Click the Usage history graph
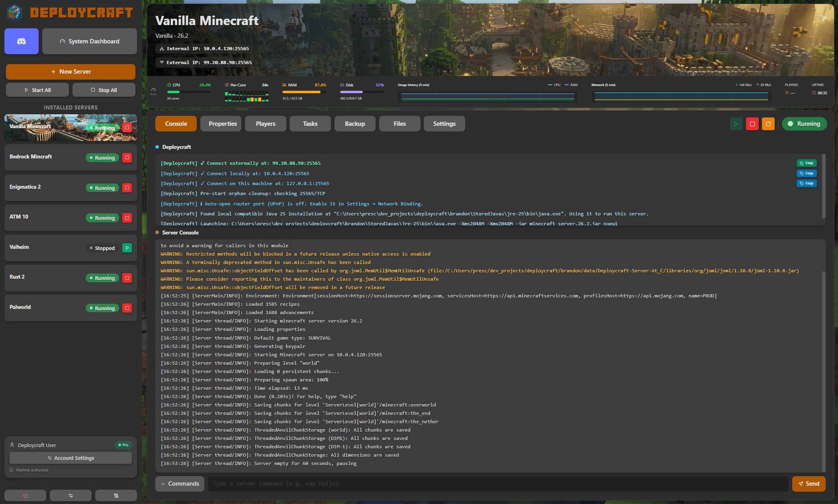 pyautogui.click(x=488, y=96)
